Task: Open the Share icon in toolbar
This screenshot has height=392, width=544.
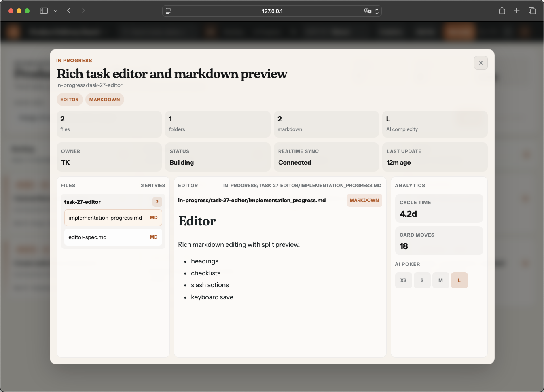Action: [x=502, y=11]
